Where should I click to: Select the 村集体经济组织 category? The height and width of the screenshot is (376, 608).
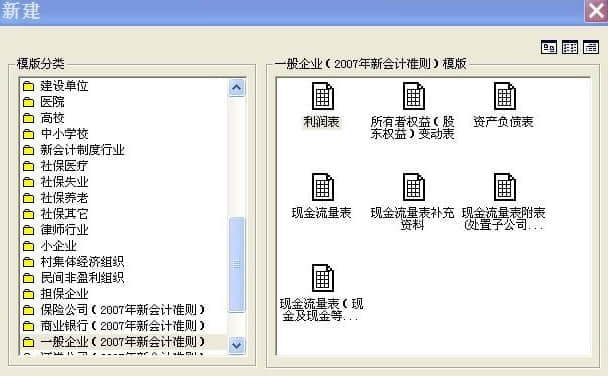coord(82,262)
